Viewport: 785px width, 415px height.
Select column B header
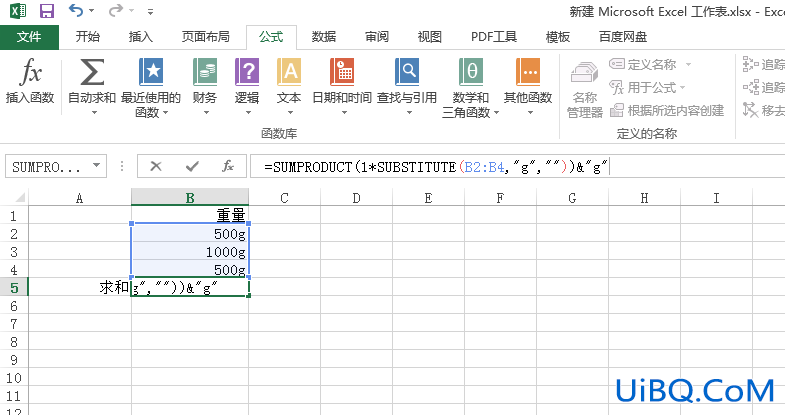point(190,198)
